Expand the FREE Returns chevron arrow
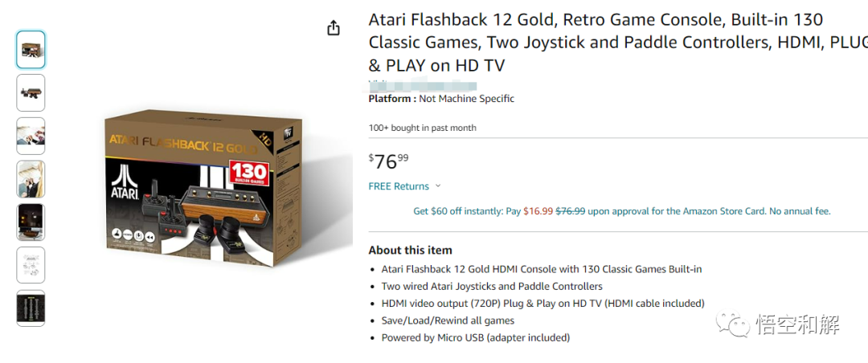 coord(438,186)
